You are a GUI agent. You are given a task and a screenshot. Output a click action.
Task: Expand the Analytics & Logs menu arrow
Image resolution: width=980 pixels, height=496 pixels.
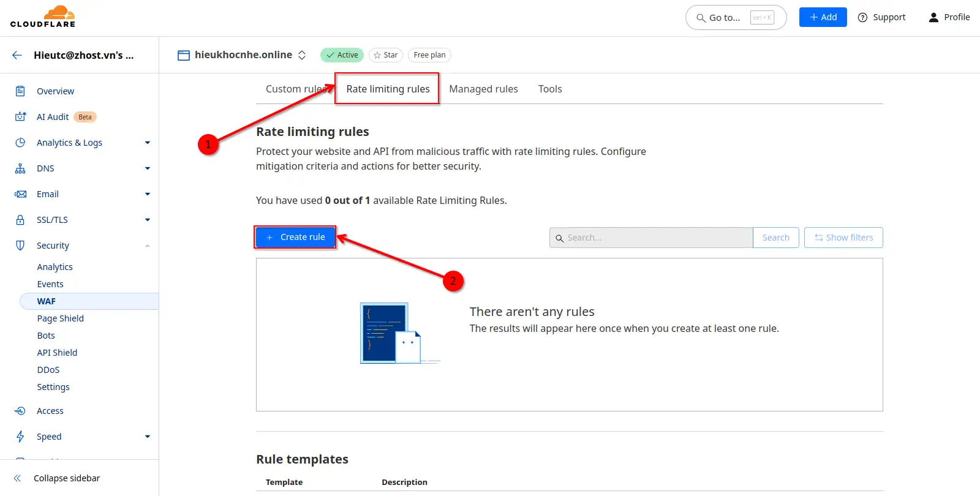pyautogui.click(x=147, y=143)
